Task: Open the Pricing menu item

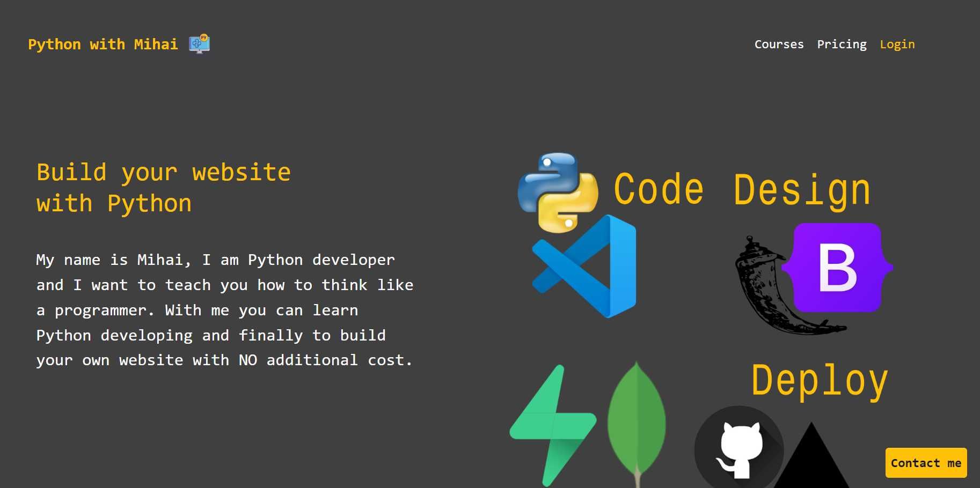Action: (x=842, y=44)
